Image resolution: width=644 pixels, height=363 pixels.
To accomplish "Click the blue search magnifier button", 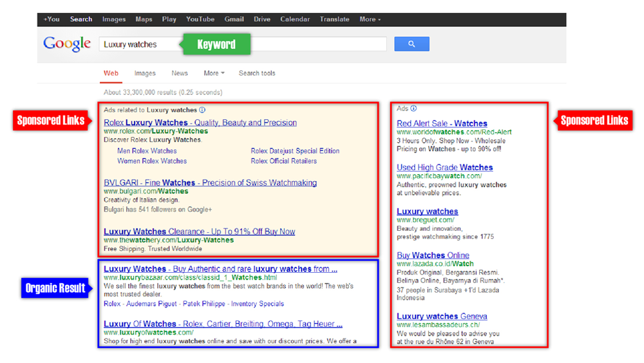I will [x=411, y=44].
